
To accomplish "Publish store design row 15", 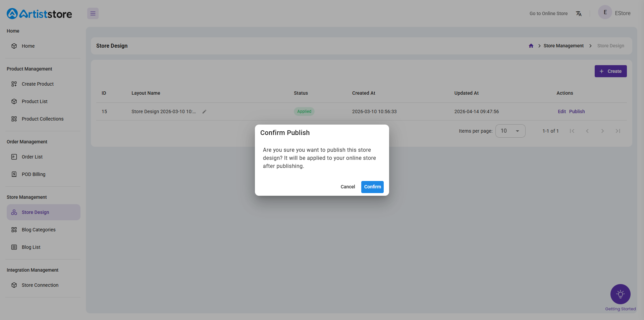I will click(577, 111).
